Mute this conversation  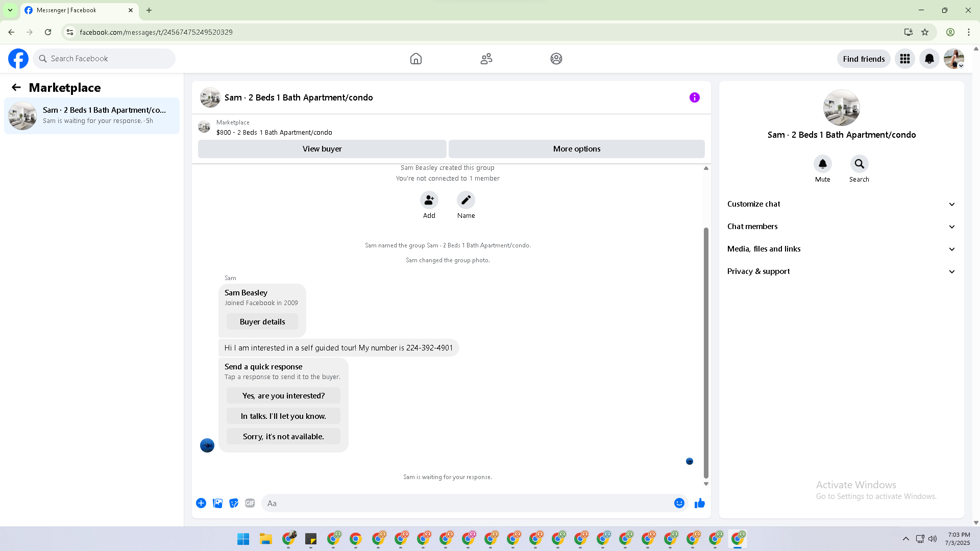pyautogui.click(x=822, y=164)
